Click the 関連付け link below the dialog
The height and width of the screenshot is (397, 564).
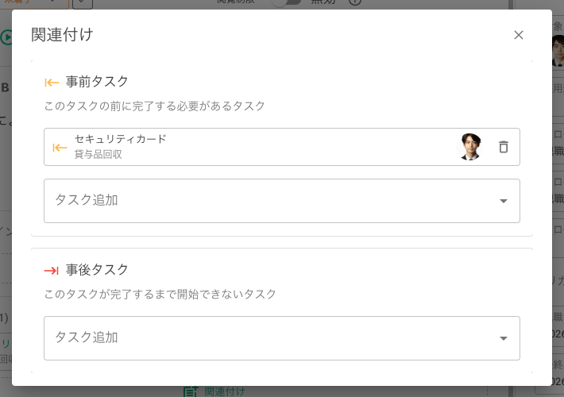[224, 392]
